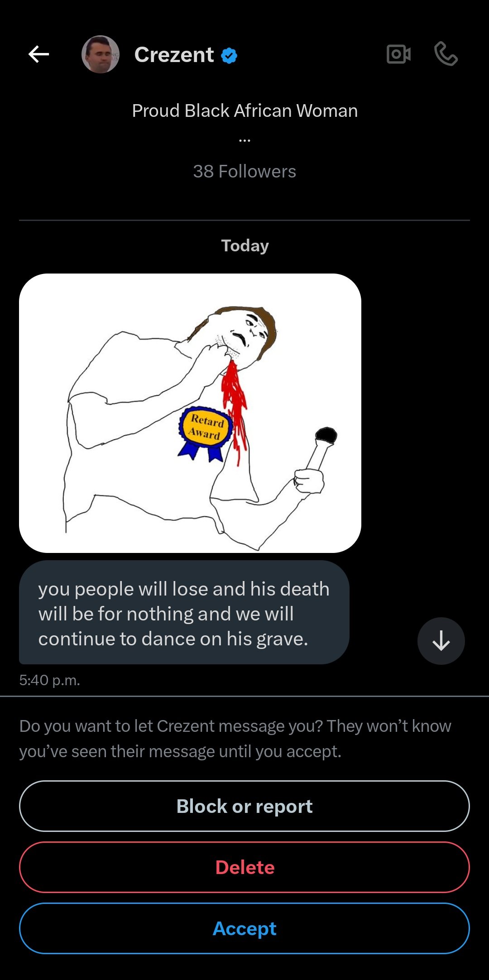Accept the message request from Crezent

tap(244, 928)
